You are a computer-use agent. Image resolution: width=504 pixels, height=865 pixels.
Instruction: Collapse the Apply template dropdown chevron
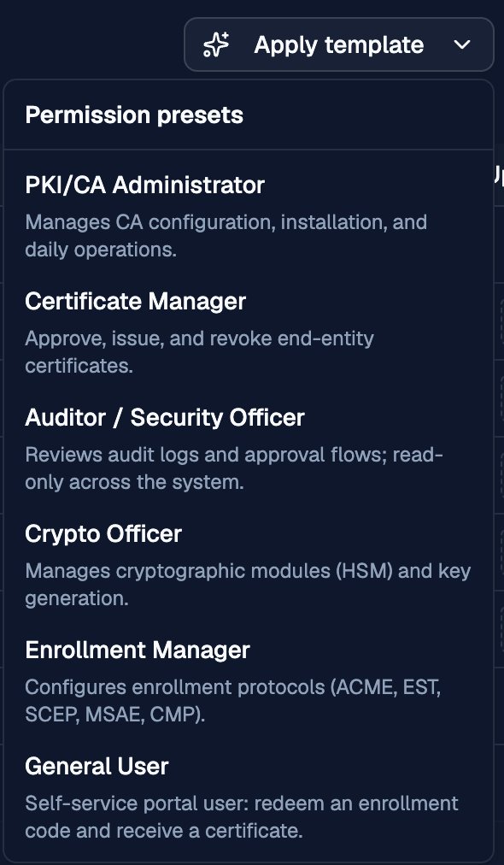pos(462,44)
